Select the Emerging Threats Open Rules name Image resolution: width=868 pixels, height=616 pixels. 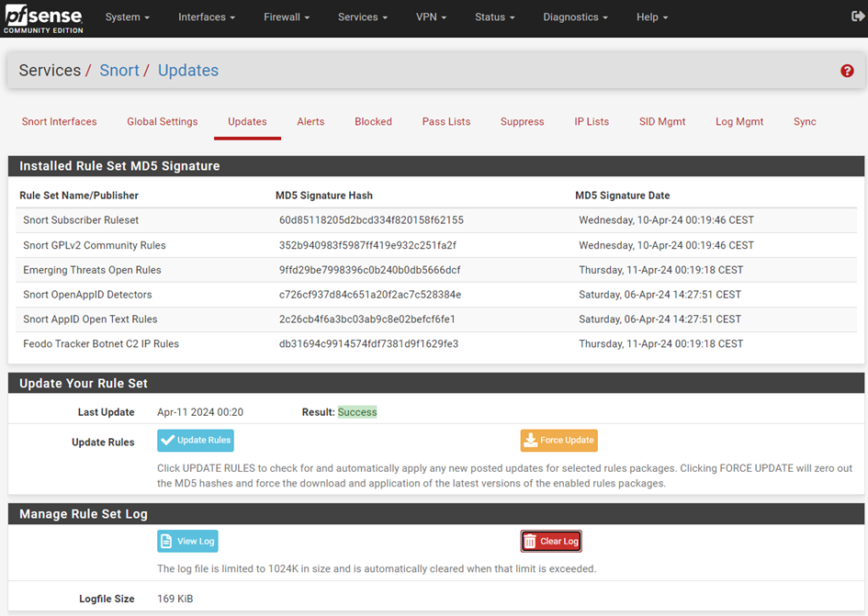(92, 270)
